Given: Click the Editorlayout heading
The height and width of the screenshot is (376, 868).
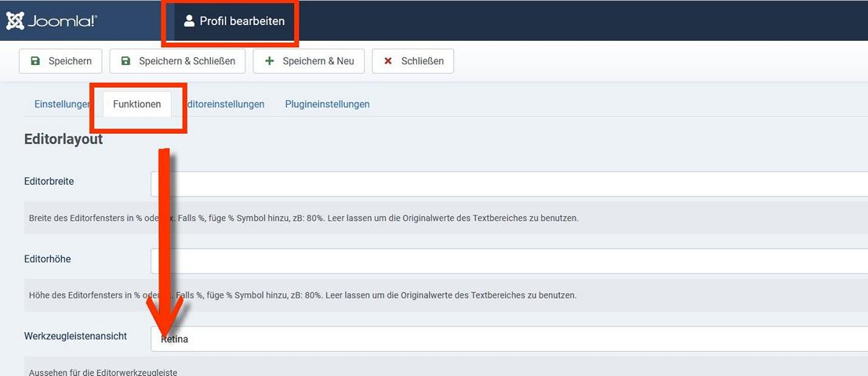Looking at the screenshot, I should pyautogui.click(x=64, y=139).
